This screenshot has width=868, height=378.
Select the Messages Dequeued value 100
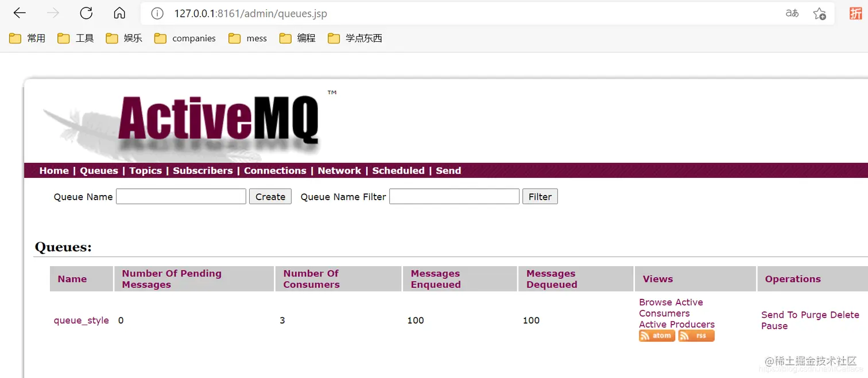(x=531, y=321)
